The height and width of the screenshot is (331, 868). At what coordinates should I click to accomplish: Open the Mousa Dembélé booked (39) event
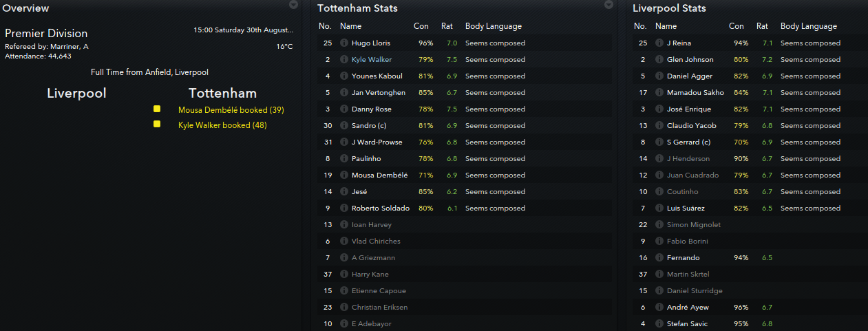(x=231, y=110)
